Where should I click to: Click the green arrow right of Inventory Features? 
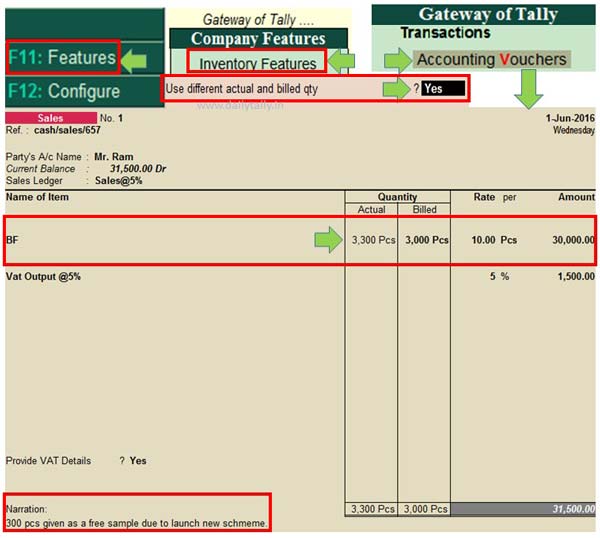point(342,63)
